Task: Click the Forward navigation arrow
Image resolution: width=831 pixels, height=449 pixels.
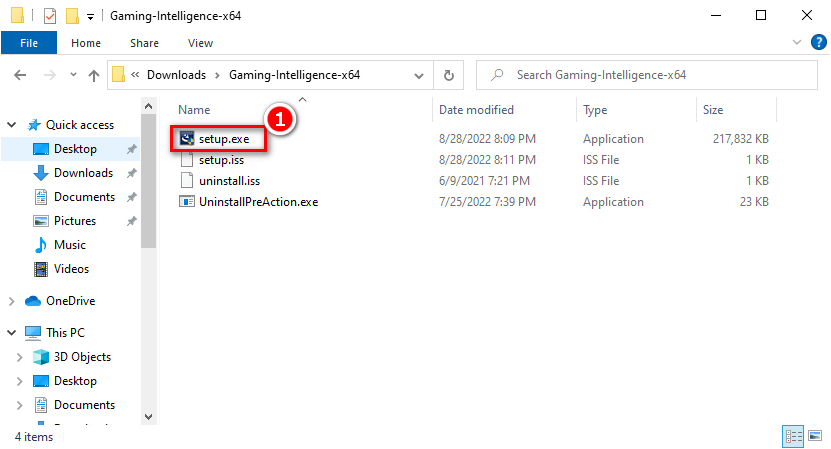Action: [49, 75]
